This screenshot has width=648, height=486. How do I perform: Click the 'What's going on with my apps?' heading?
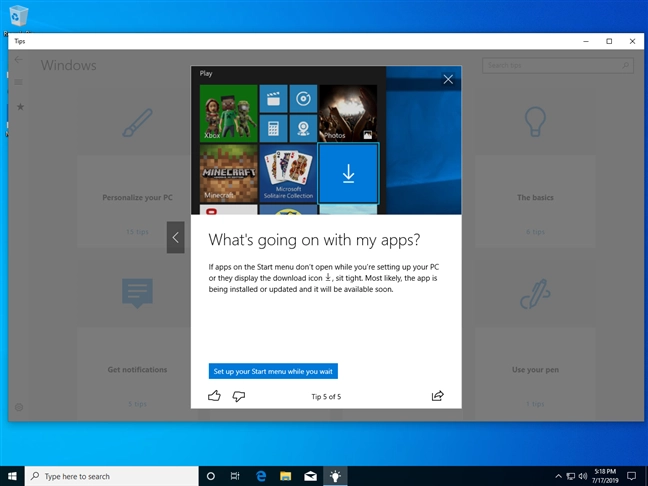pyautogui.click(x=314, y=240)
